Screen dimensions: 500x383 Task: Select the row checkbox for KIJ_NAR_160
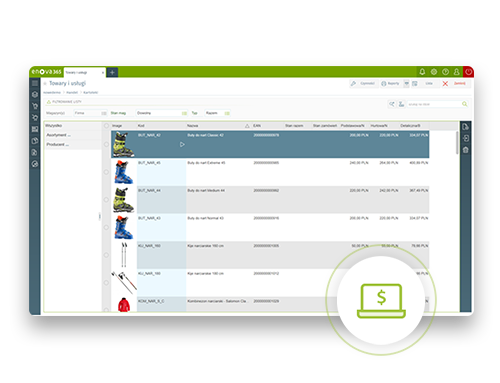click(106, 255)
